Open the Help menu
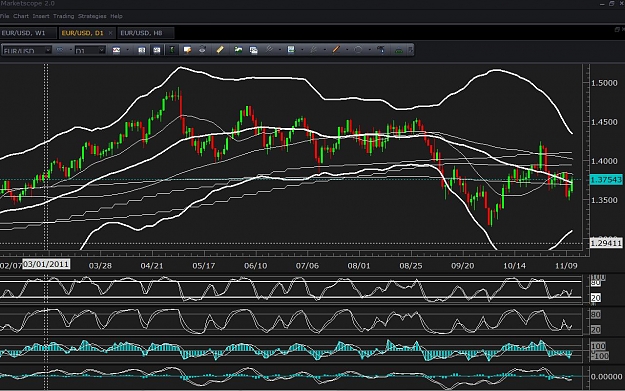The image size is (625, 391). (x=116, y=16)
